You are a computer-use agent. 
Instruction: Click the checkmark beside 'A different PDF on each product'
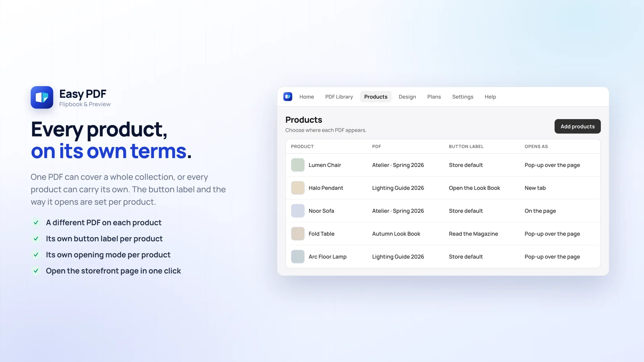(x=36, y=222)
